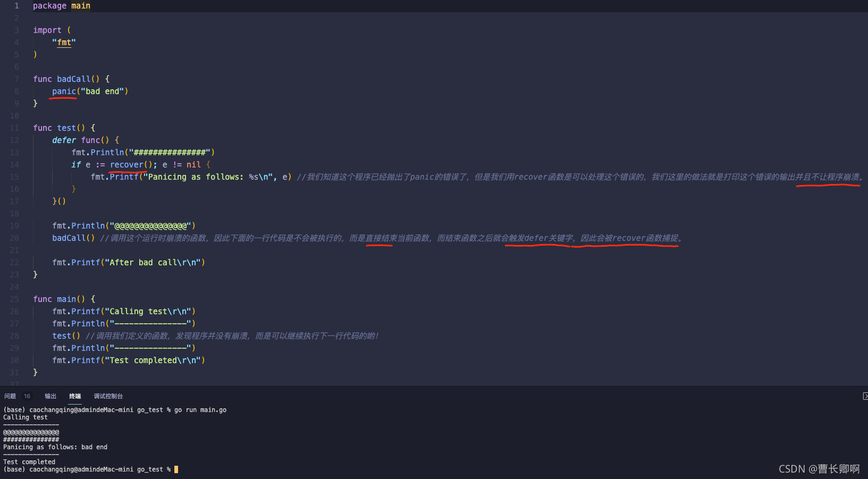Click the badCall() invocation on line 20

pyautogui.click(x=71, y=238)
